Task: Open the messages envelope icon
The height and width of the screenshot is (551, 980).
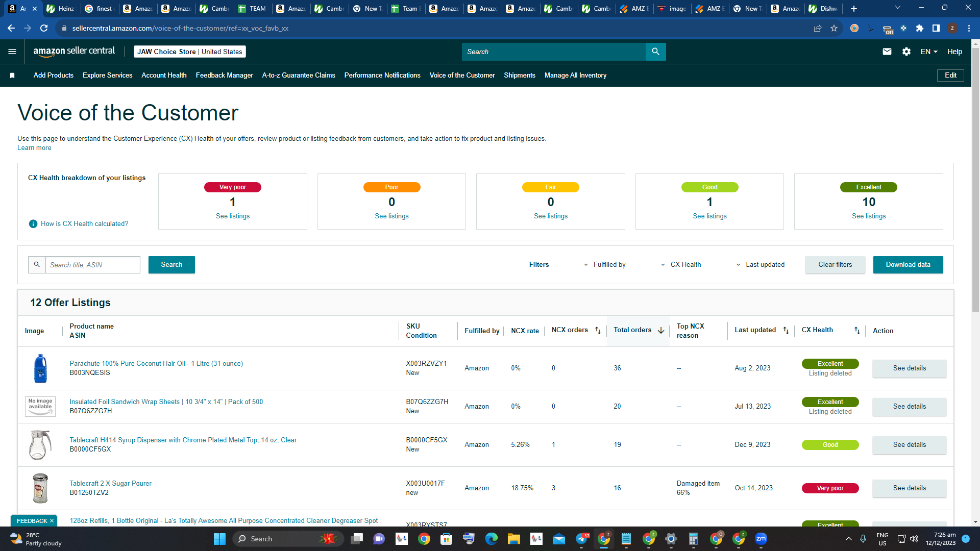Action: coord(887,52)
